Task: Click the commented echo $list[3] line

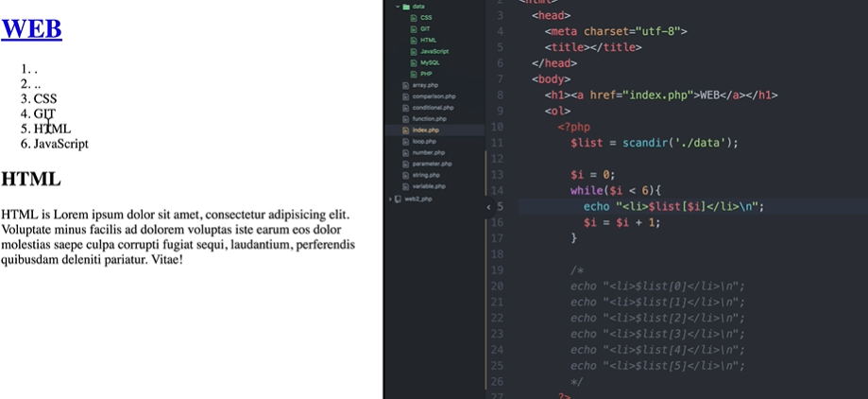Action: click(x=657, y=334)
